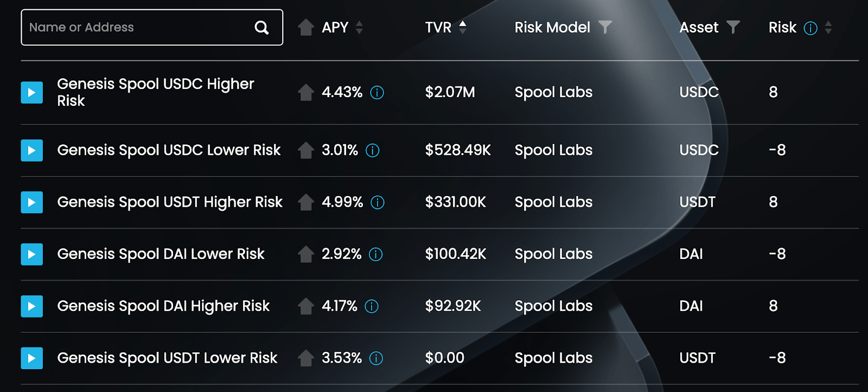Toggle Risk column sort arrows

coord(828,27)
